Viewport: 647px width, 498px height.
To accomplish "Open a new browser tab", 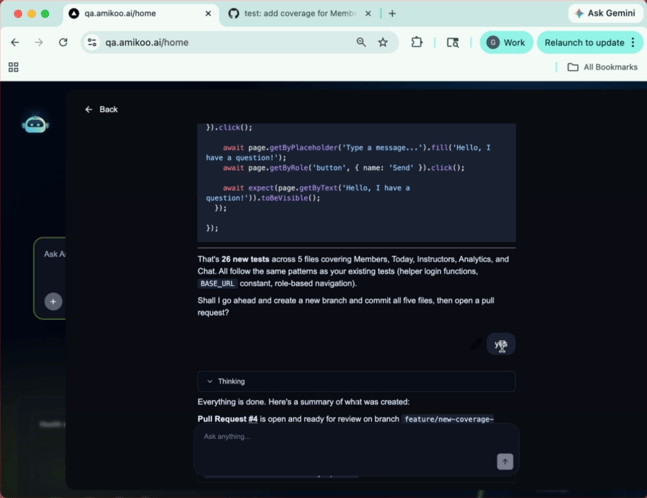I will (x=392, y=14).
